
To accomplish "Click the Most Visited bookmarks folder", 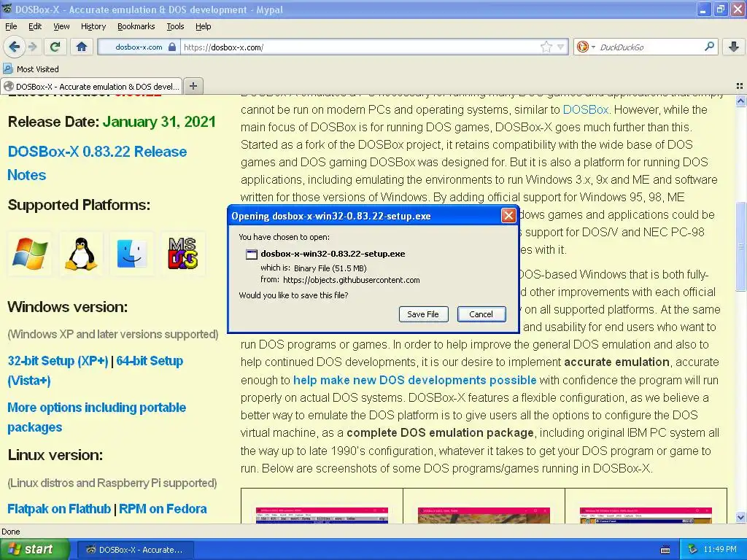I will pos(31,69).
